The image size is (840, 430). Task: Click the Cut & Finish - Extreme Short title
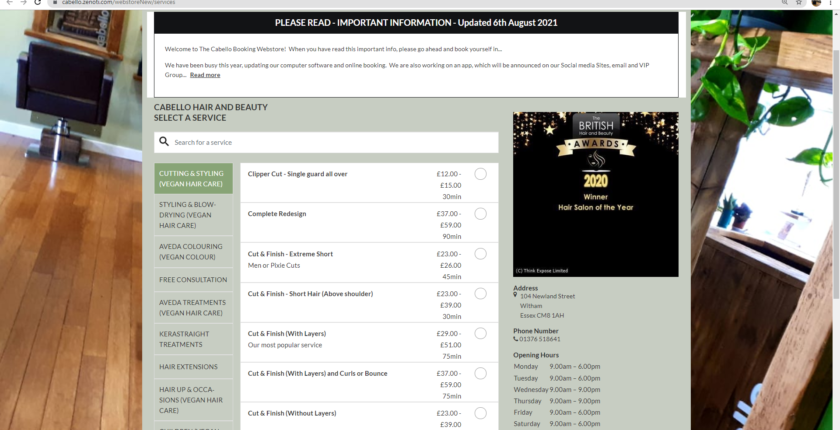pos(290,254)
